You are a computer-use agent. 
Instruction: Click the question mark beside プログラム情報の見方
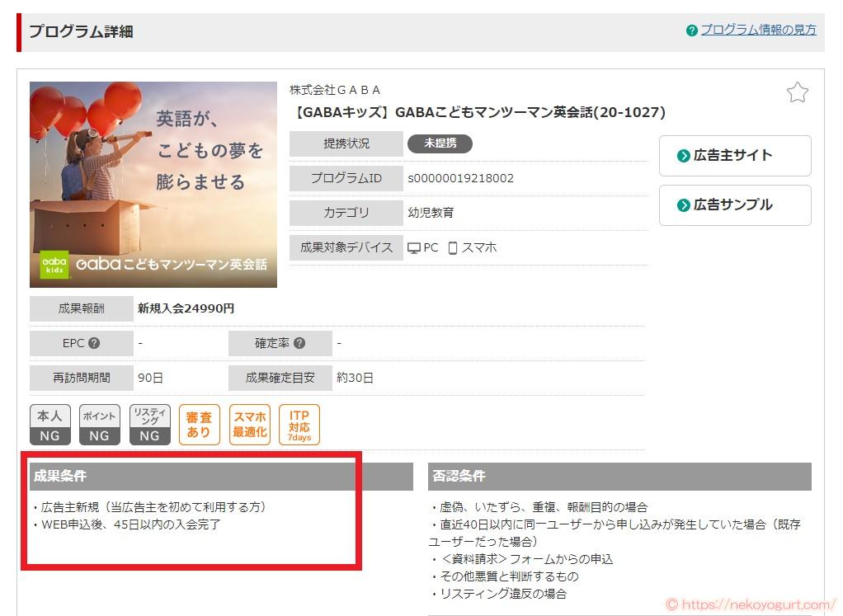point(691,29)
